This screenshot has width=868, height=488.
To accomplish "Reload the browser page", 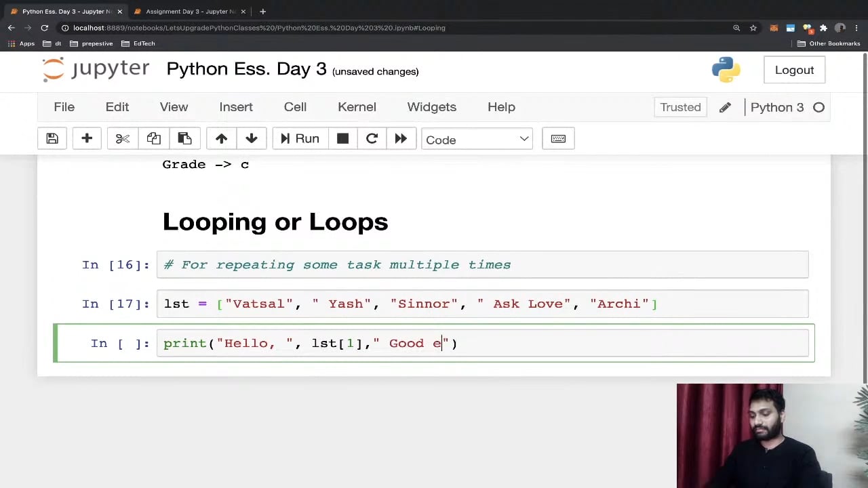I will tap(44, 28).
